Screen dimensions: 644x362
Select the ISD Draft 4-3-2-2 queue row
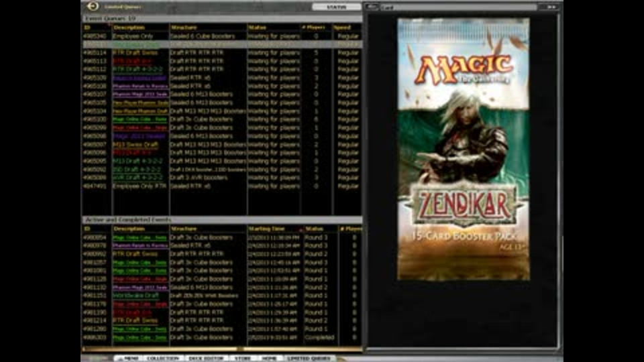point(222,170)
